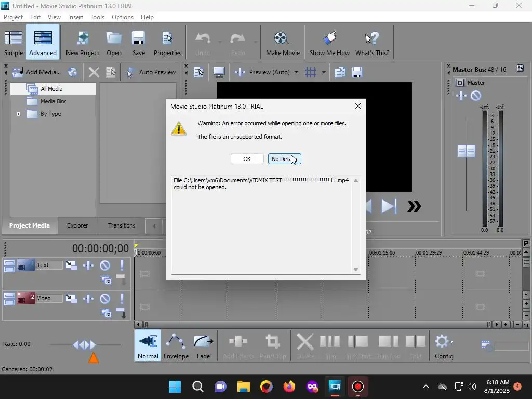
Task: Open the overlays grid dropdown arrow
Action: [324, 72]
